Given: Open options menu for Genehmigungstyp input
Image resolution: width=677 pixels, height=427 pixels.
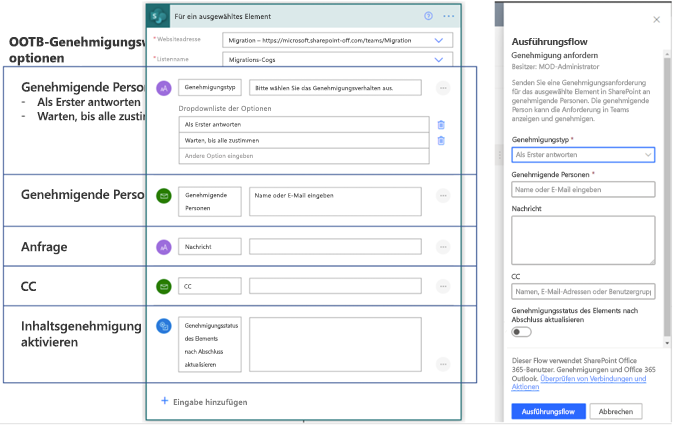Looking at the screenshot, I should click(443, 88).
